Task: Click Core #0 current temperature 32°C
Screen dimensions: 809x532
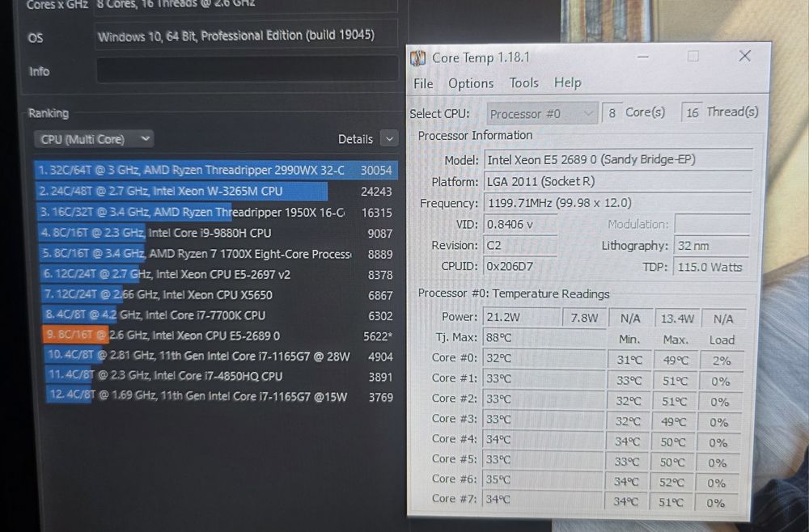Action: pyautogui.click(x=544, y=358)
